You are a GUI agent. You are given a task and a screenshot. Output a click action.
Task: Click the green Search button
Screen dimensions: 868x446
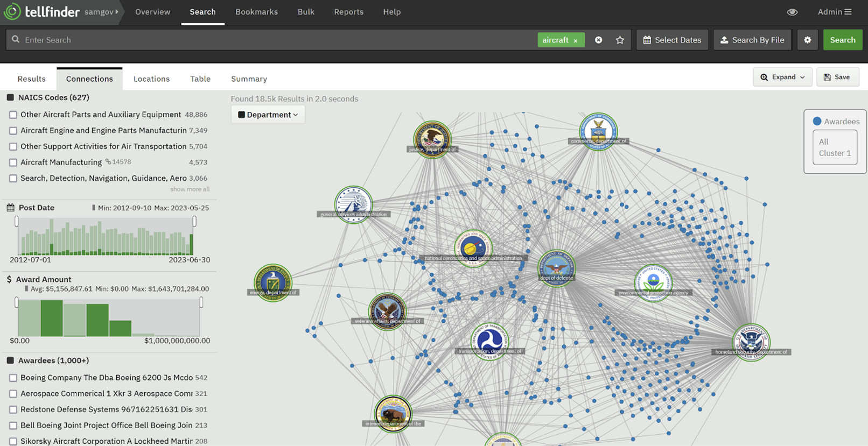pyautogui.click(x=843, y=40)
